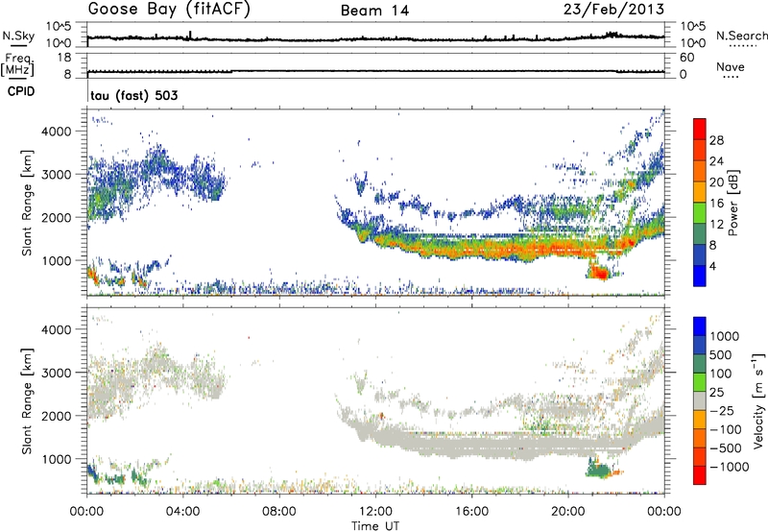Select the "20:00" time tick label
The width and height of the screenshot is (768, 532).
point(567,512)
